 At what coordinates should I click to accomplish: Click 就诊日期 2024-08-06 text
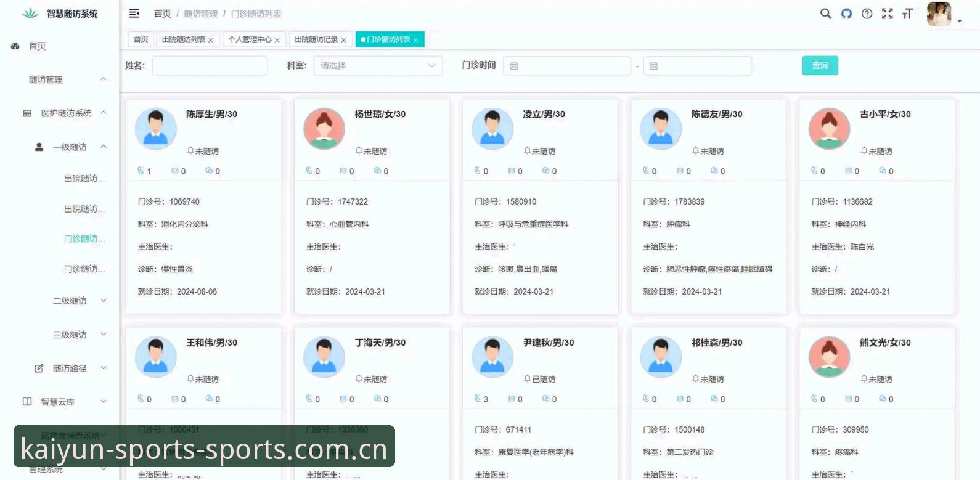pos(178,291)
